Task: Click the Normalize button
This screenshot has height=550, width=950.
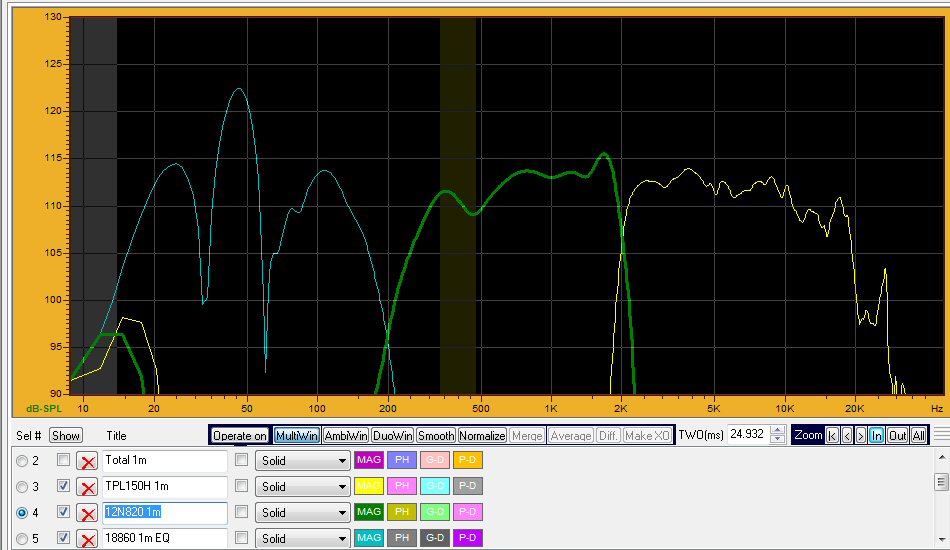Action: coord(482,436)
